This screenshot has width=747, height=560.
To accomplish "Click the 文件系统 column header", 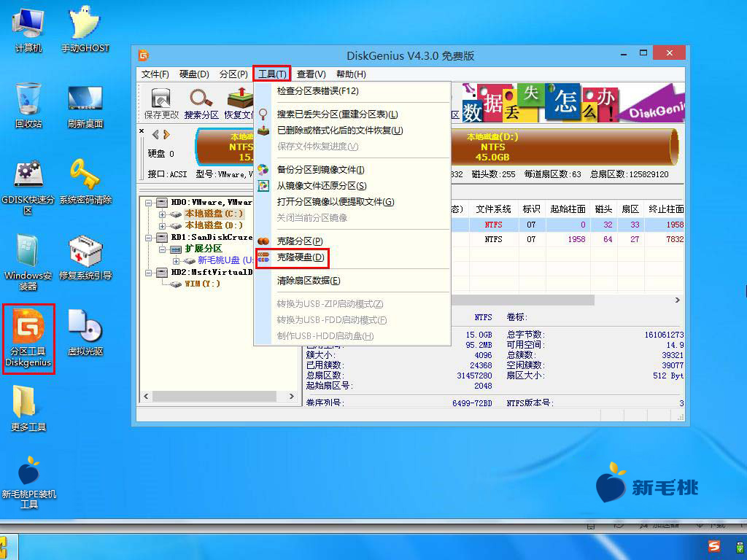I will coord(493,209).
